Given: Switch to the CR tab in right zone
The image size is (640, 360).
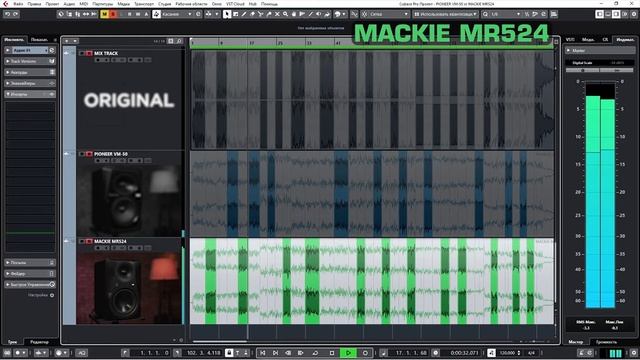Looking at the screenshot, I should pyautogui.click(x=605, y=40).
